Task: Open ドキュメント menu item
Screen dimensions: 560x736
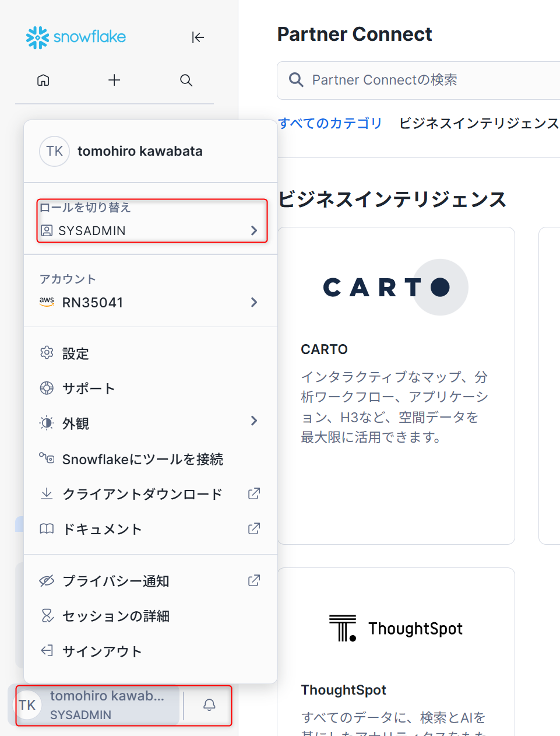Action: pos(150,529)
